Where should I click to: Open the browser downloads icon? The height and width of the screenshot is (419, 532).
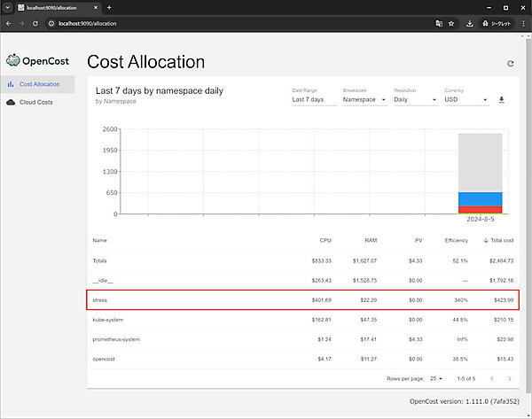click(469, 23)
